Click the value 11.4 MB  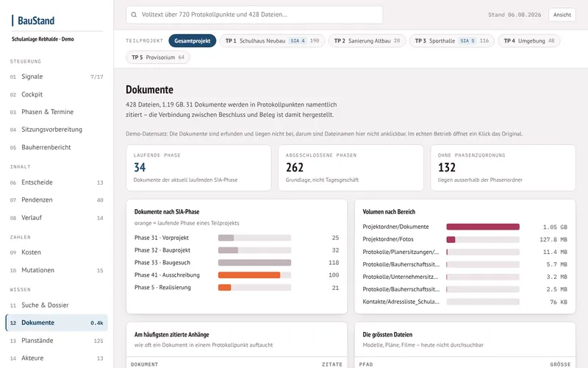[x=555, y=252]
